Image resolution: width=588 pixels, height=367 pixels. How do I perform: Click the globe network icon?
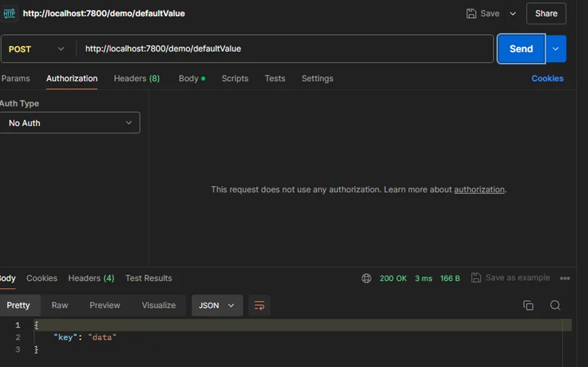pos(367,278)
